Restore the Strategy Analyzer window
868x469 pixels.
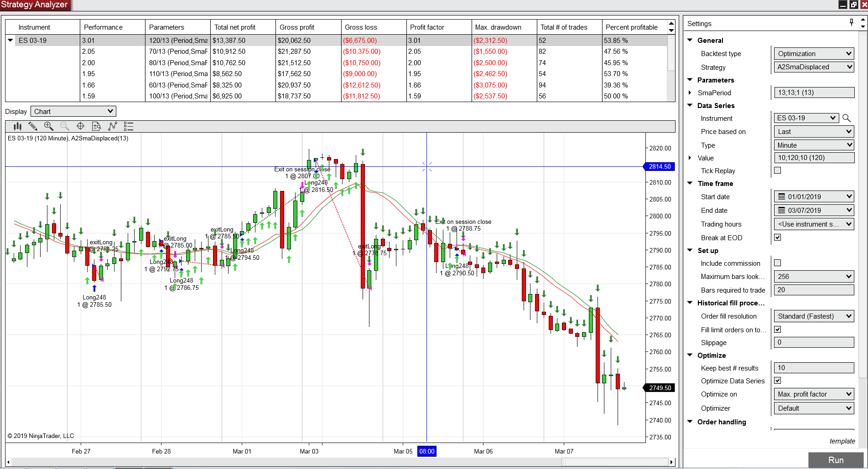[854, 5]
